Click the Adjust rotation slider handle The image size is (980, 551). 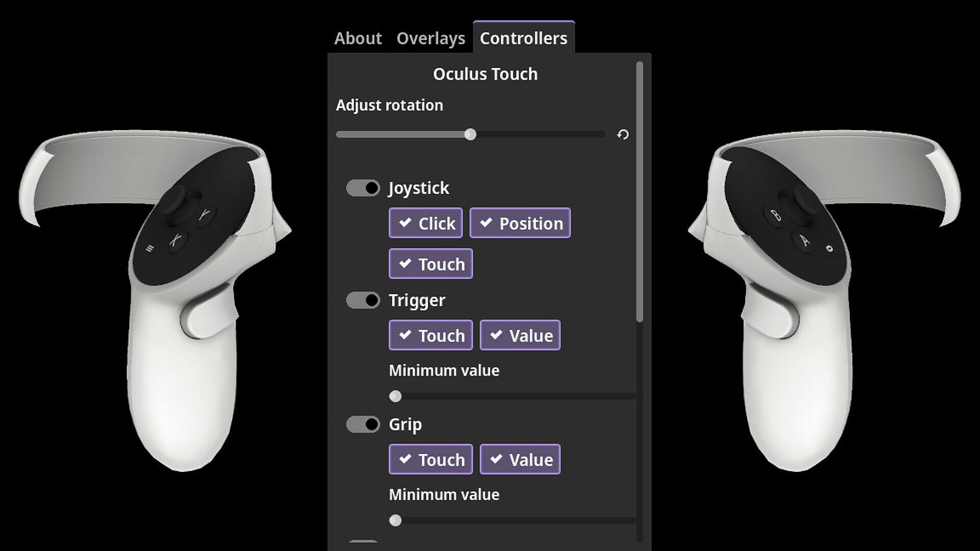pyautogui.click(x=471, y=135)
